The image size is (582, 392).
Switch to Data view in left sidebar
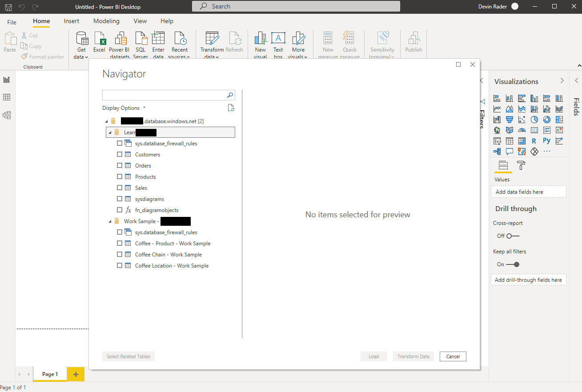pos(7,97)
